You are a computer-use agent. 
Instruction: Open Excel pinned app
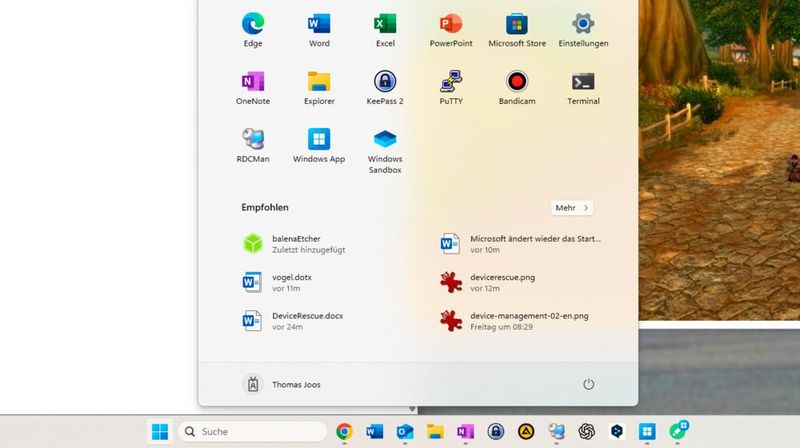pos(385,30)
